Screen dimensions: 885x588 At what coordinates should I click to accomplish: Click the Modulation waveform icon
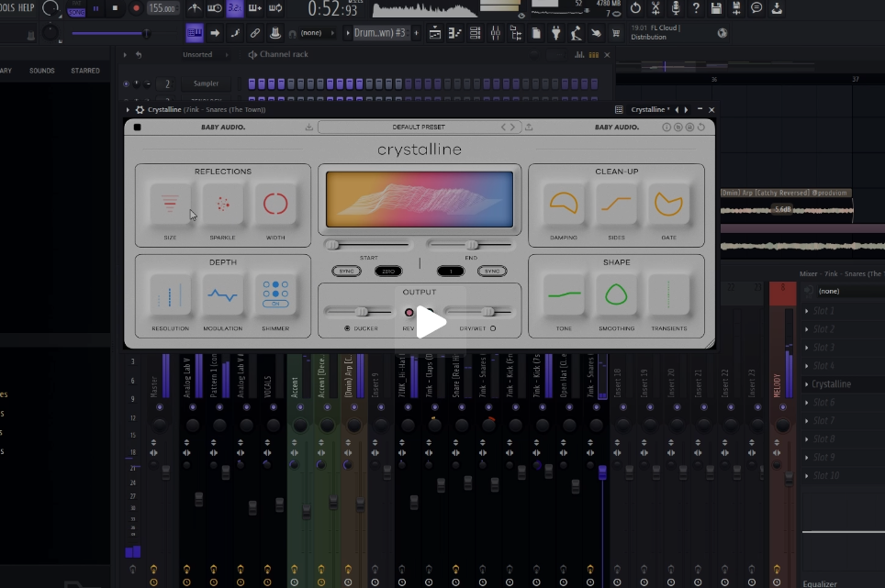[x=222, y=294]
